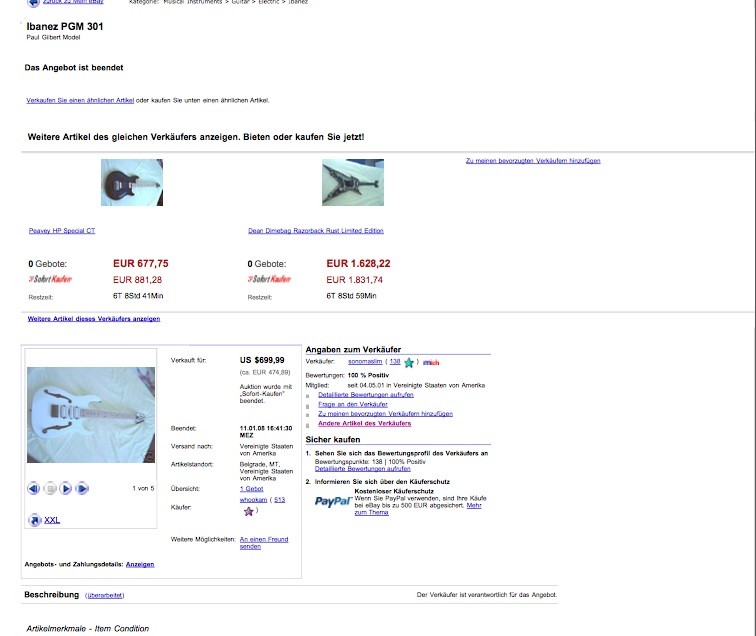Click the 'Das Angebot ist beendet' notice
Screen dimensions: 756x636
coord(74,68)
